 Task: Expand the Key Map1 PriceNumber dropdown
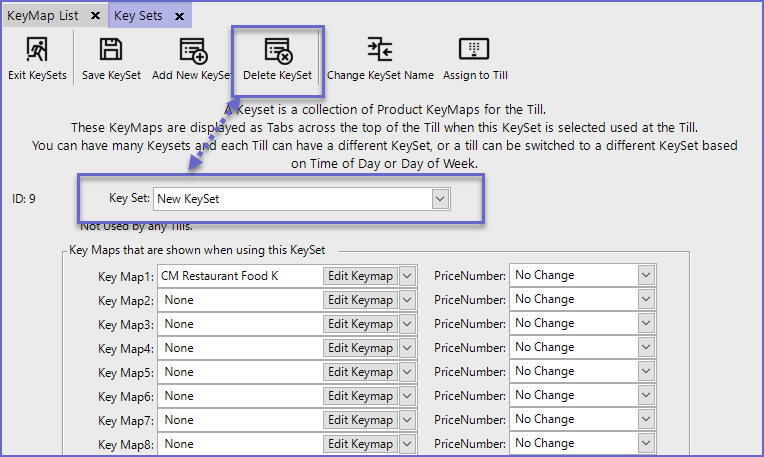[646, 275]
